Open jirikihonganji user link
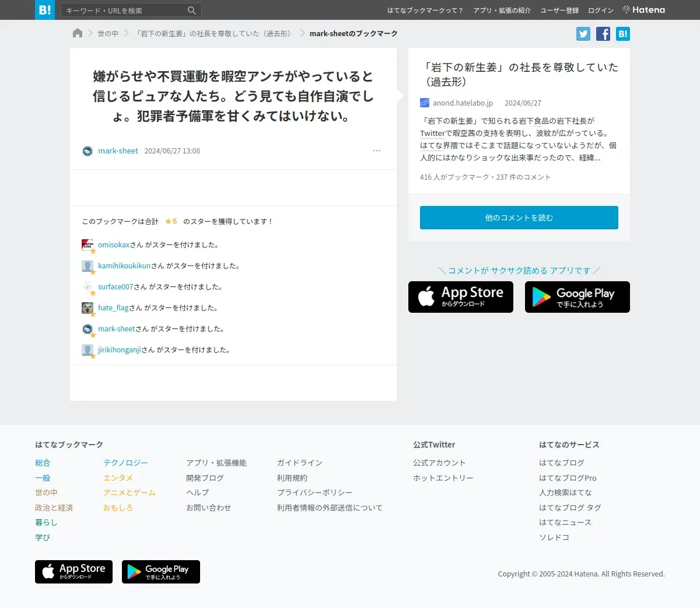This screenshot has width=700, height=608. (x=120, y=350)
